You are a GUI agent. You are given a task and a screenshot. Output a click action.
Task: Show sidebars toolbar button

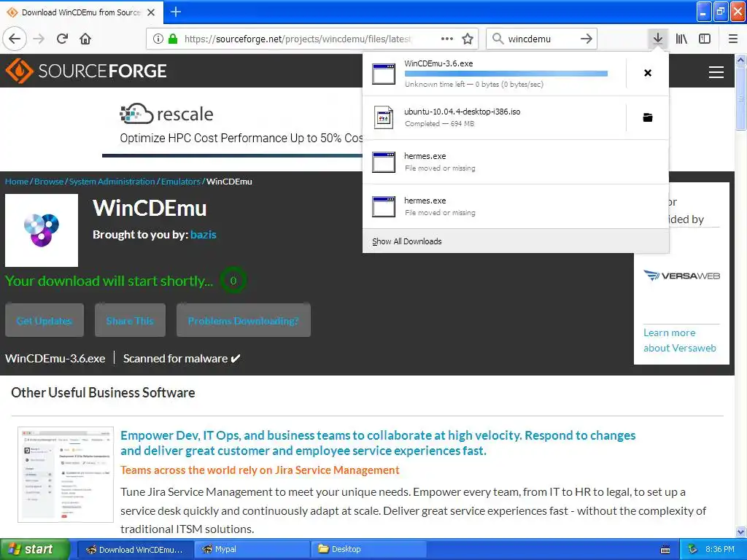(705, 39)
